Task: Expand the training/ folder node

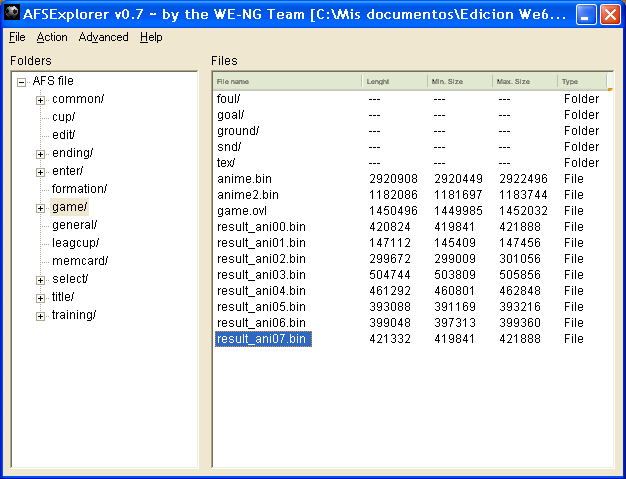Action: point(40,315)
